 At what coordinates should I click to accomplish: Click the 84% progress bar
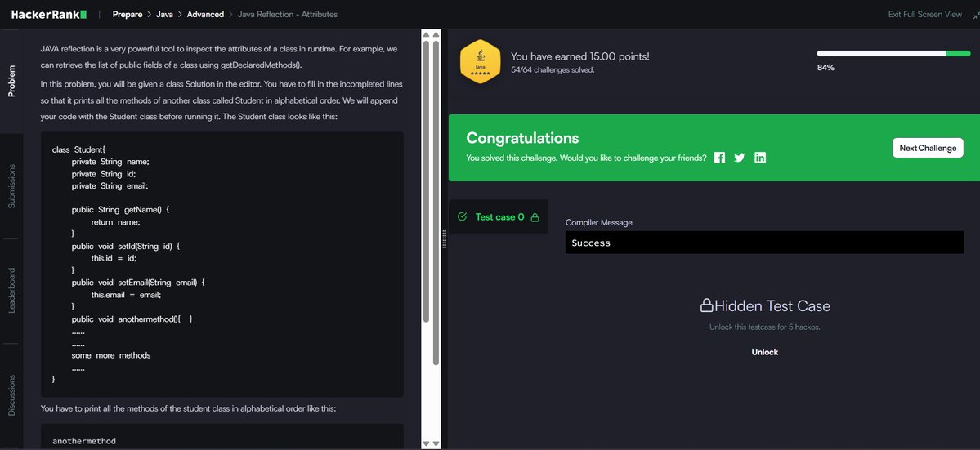pos(893,54)
